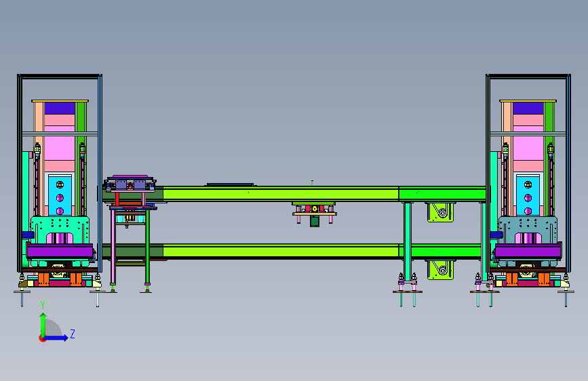Pick the blue block atop the right tower stack
Image resolution: width=588 pixels, height=381 pixels.
point(528,108)
